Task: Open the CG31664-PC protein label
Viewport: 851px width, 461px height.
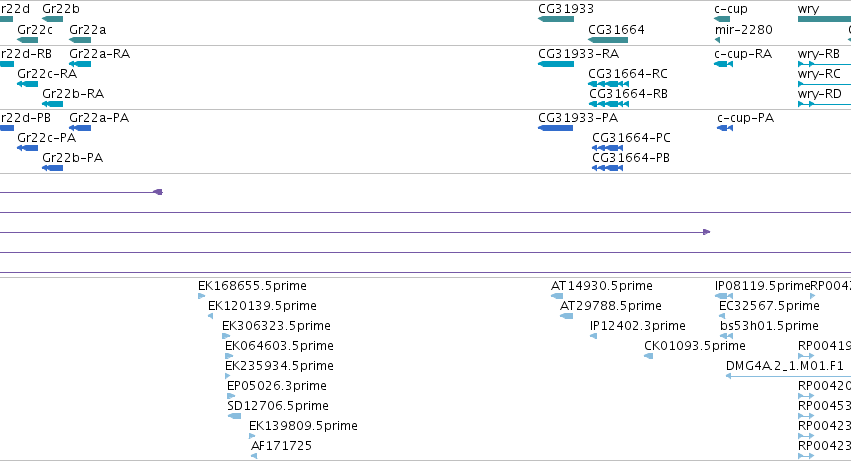Action: tap(631, 137)
